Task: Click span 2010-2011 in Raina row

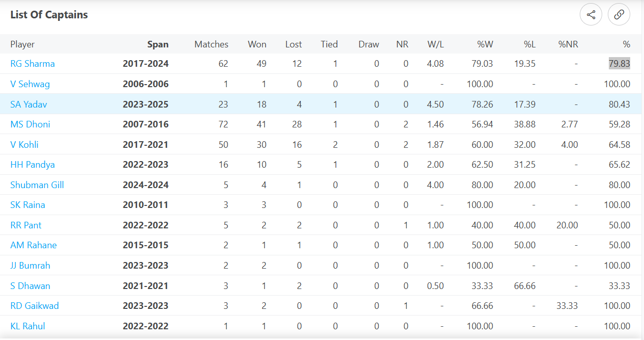Action: click(146, 205)
